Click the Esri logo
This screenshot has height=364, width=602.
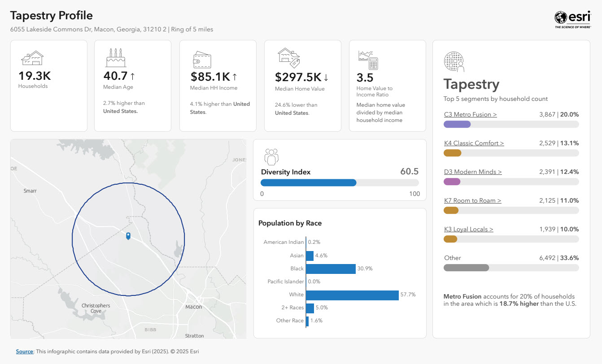[573, 19]
